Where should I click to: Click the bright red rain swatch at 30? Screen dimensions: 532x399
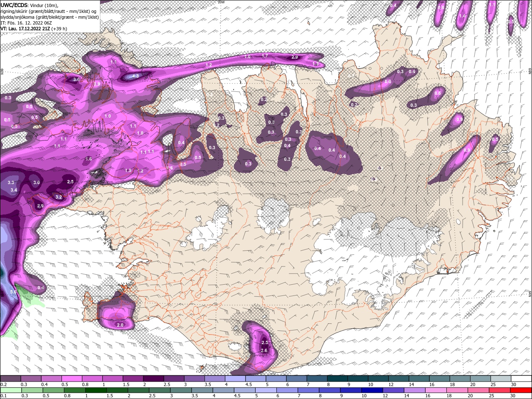coord(521,390)
